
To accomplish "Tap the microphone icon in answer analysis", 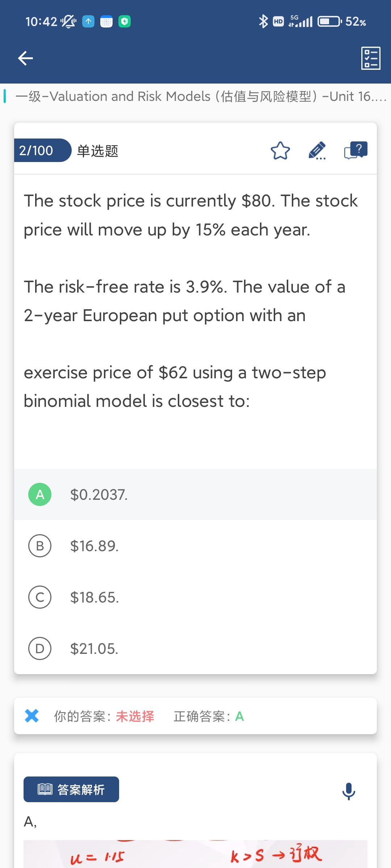I will [349, 791].
